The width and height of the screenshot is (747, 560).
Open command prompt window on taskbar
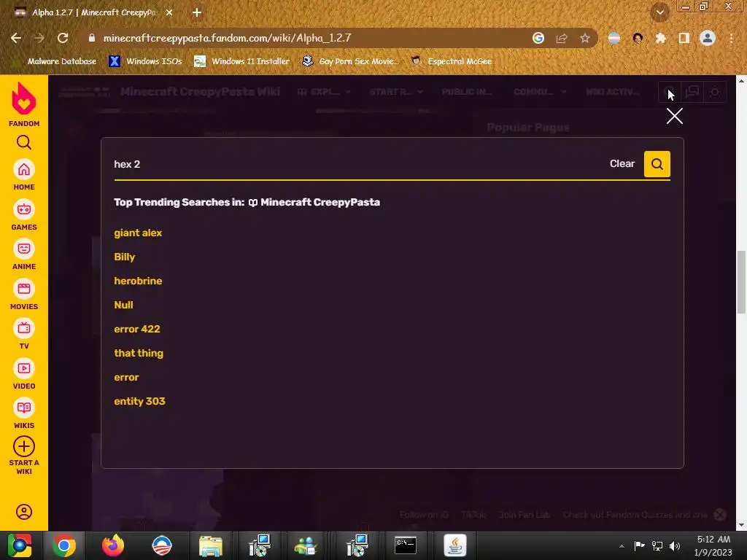pos(406,545)
